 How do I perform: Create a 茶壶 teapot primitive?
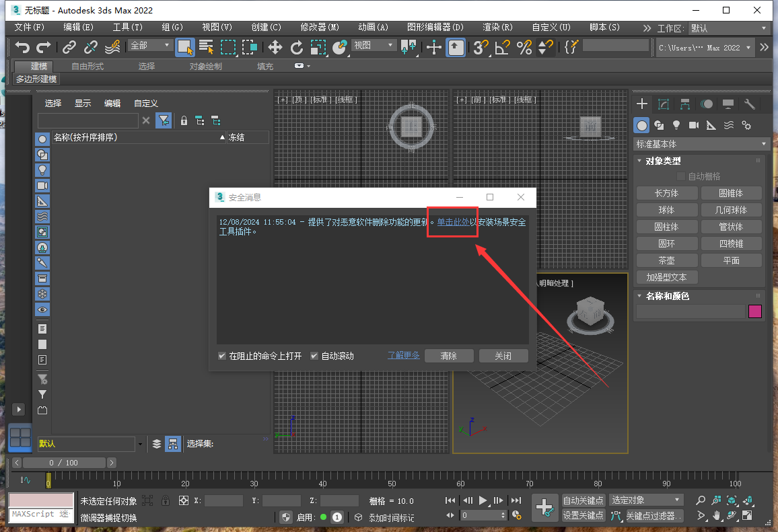[666, 261]
